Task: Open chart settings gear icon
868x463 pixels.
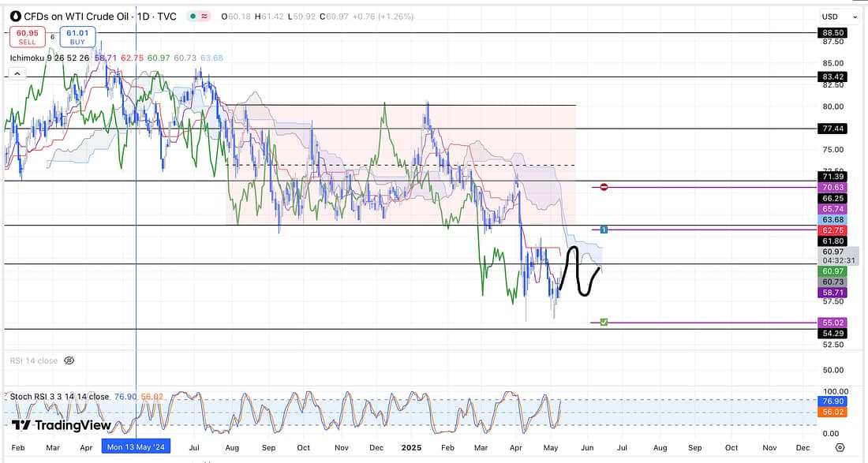Action: click(840, 447)
